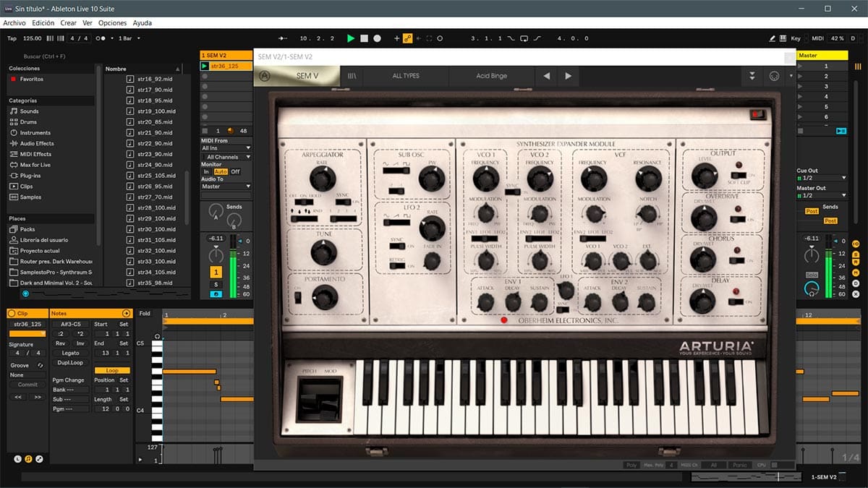Screen dimensions: 868x488
Task: Open the SEM V MIDI learn icon
Action: [x=773, y=76]
